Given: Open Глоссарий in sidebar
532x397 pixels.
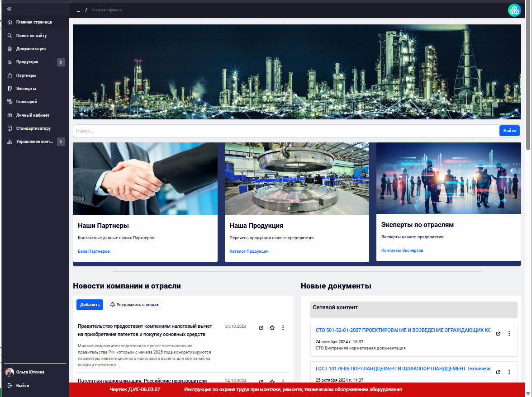Looking at the screenshot, I should coord(26,102).
